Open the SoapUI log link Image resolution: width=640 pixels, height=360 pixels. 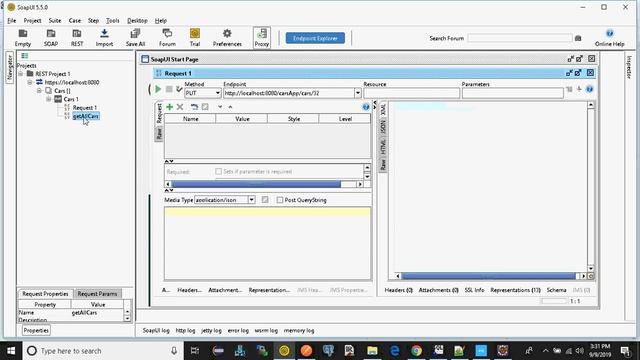click(156, 331)
